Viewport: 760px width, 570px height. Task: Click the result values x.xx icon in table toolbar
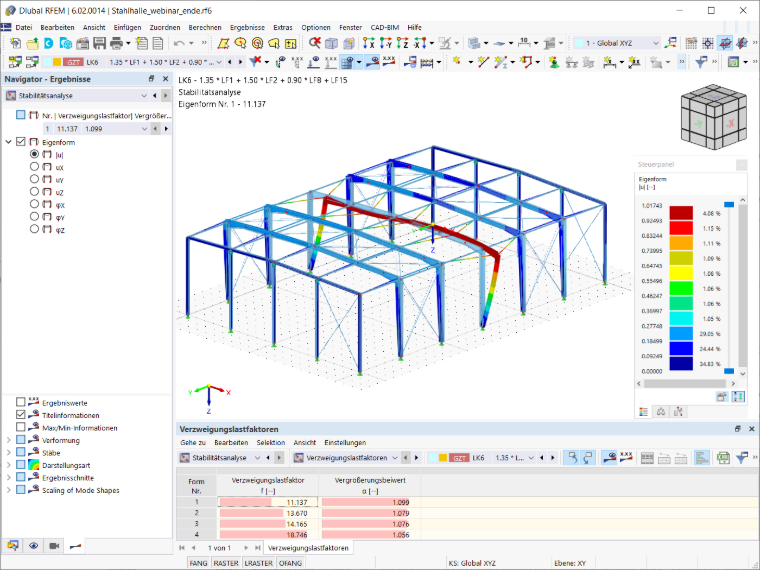626,458
